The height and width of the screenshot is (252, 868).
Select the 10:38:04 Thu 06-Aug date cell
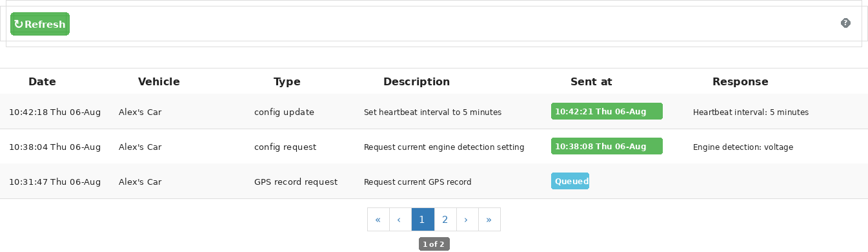55,147
